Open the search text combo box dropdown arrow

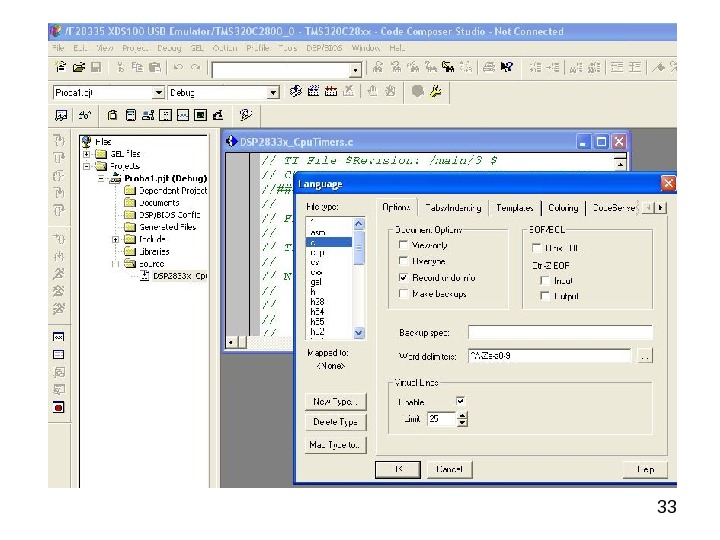pyautogui.click(x=355, y=70)
